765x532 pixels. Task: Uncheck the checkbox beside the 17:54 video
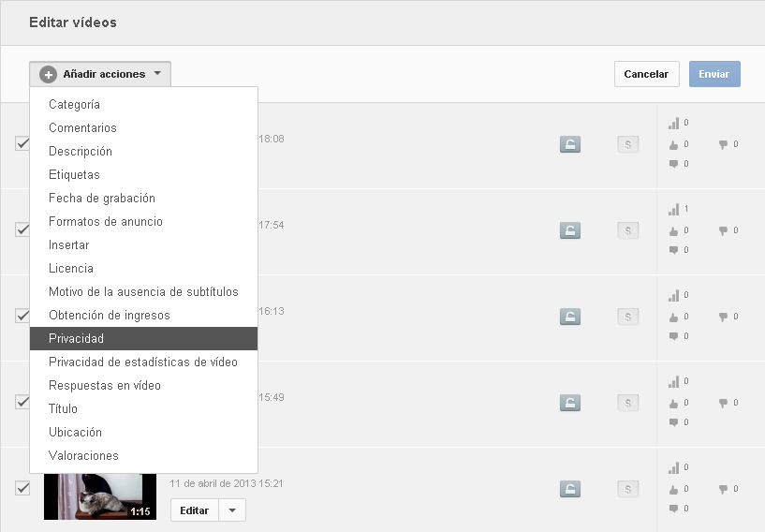[22, 229]
